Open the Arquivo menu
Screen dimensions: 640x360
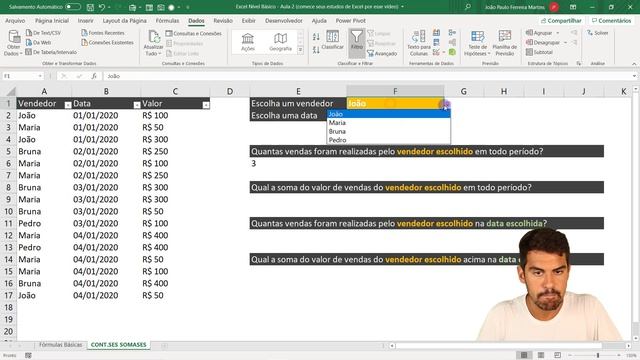click(x=15, y=20)
